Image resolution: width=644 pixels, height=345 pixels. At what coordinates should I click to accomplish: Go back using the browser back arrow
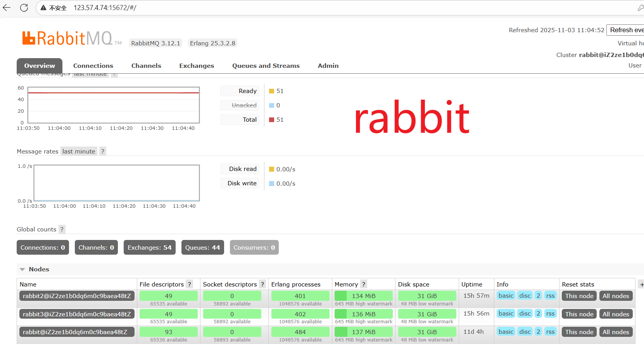[x=7, y=8]
